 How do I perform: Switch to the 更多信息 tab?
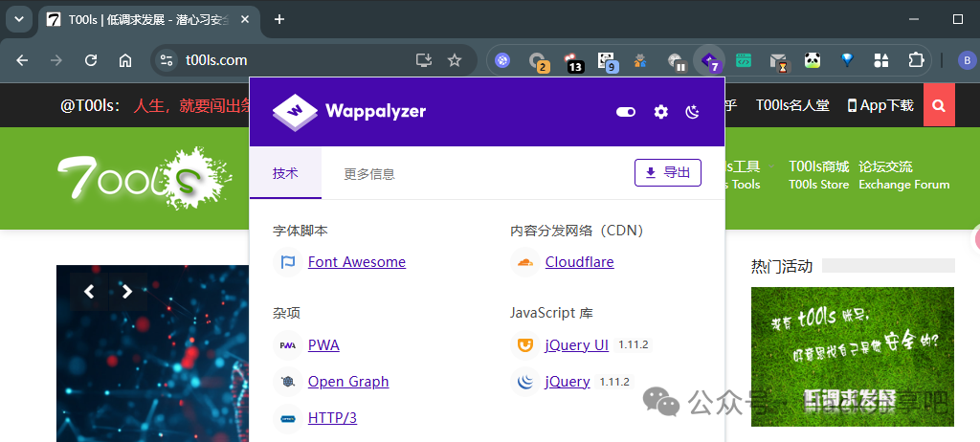click(369, 174)
